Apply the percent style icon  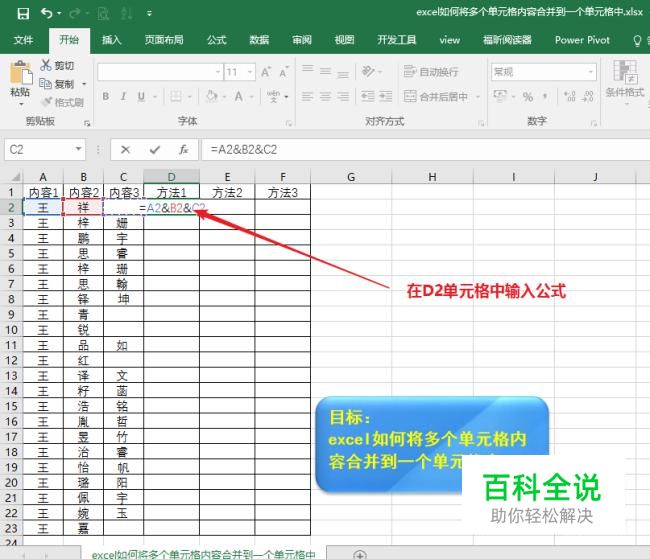(528, 97)
